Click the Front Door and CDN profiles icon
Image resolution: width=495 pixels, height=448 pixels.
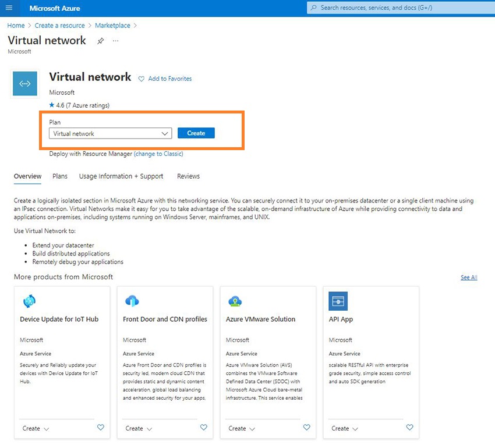[x=132, y=301]
